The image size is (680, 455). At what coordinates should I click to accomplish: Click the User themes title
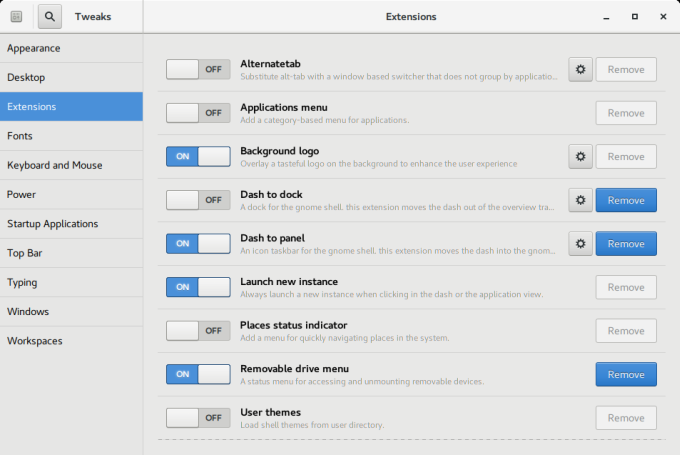[271, 412]
